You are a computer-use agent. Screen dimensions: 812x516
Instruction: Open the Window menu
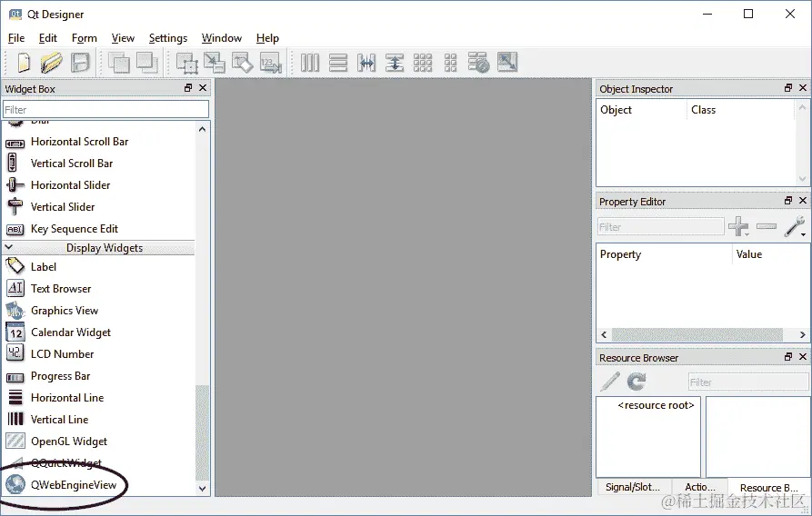coord(222,38)
